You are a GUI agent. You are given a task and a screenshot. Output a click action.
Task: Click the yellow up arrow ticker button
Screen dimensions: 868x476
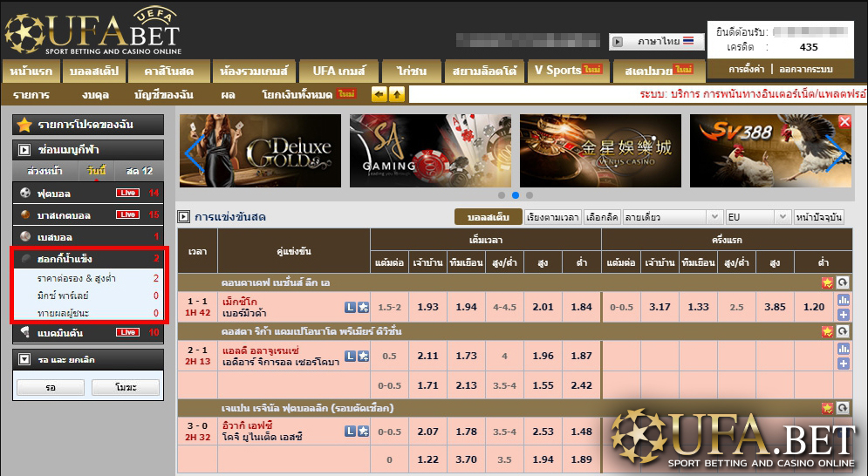[397, 95]
